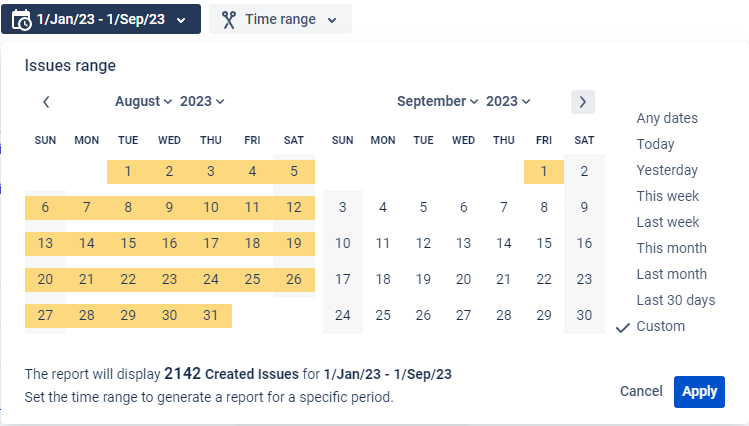This screenshot has height=426, width=749.
Task: Open the September month selector
Action: [438, 101]
